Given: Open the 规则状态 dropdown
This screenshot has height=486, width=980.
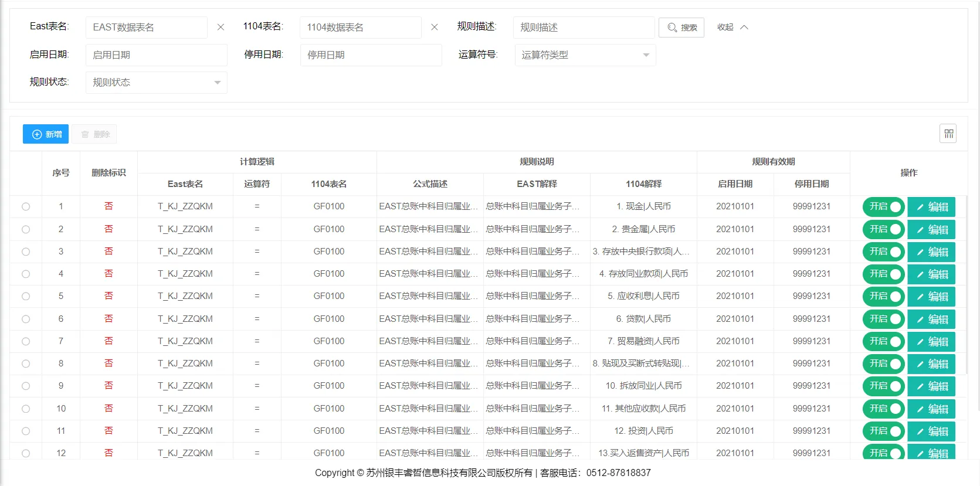Looking at the screenshot, I should click(156, 83).
